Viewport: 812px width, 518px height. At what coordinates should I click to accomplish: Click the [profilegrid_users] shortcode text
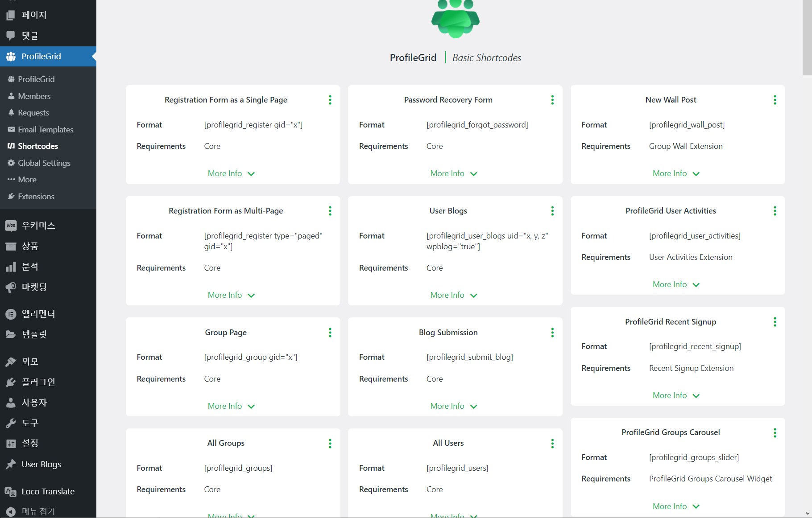pos(457,468)
